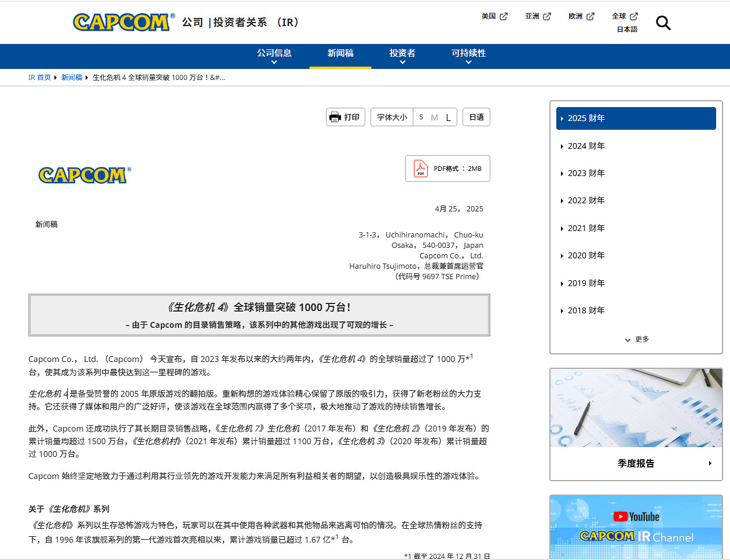Open the 美国 external site link

494,16
